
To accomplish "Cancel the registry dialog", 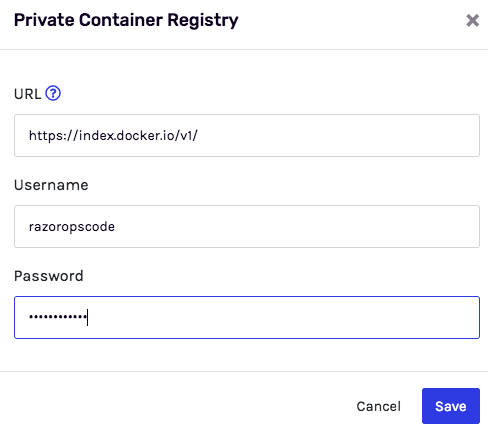I will (378, 406).
